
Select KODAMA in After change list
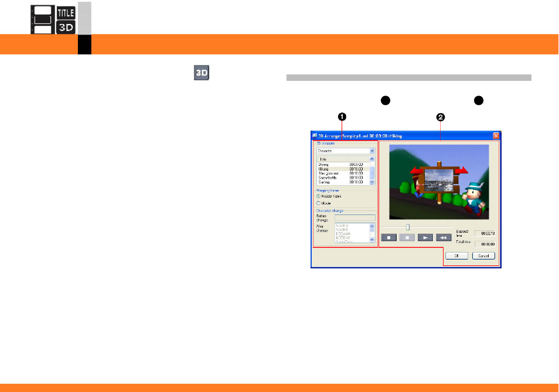point(352,234)
